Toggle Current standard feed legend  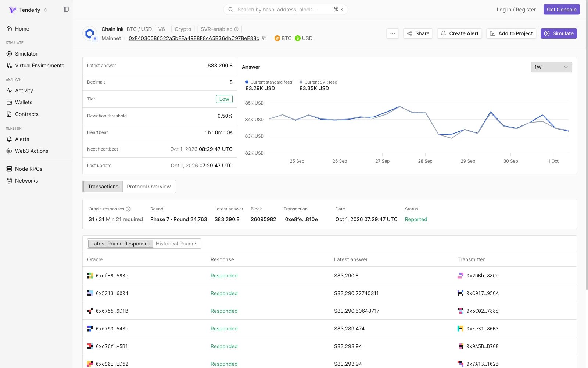pyautogui.click(x=269, y=82)
